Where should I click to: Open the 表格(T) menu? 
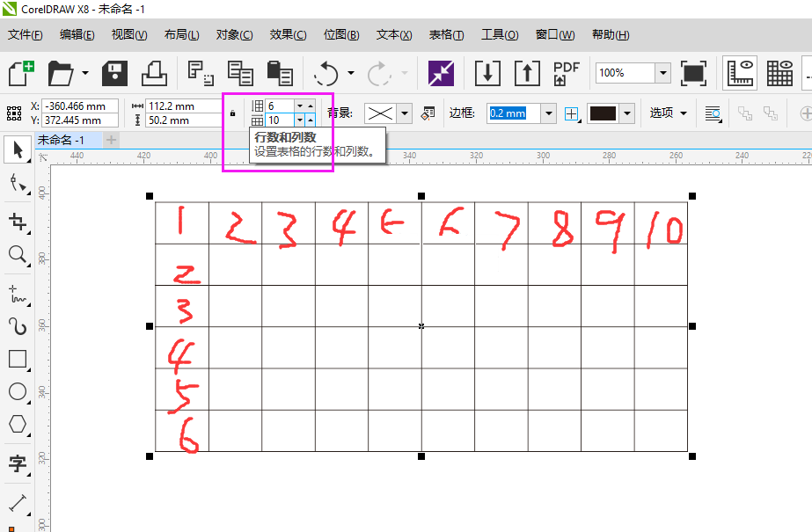pos(446,34)
